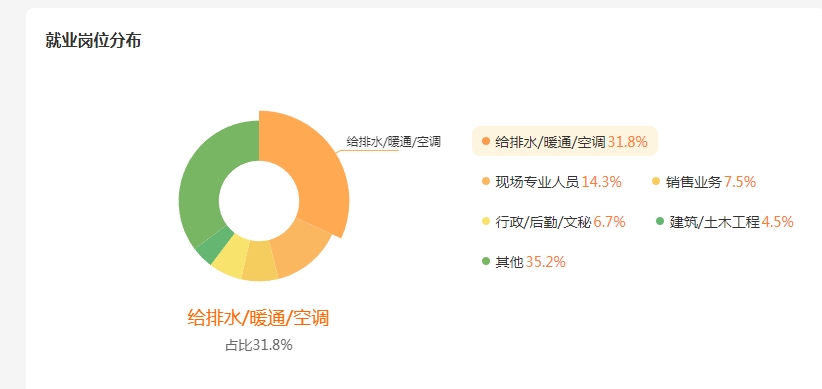The width and height of the screenshot is (822, 389).
Task: Toggle the 给排水/暖通/空调 31.8% legend entry
Action: 565,141
